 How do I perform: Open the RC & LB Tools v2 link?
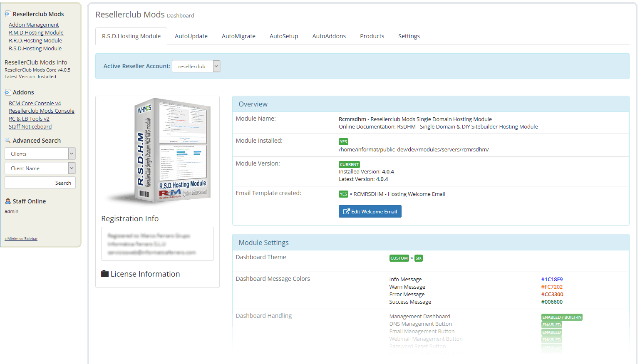(x=29, y=119)
